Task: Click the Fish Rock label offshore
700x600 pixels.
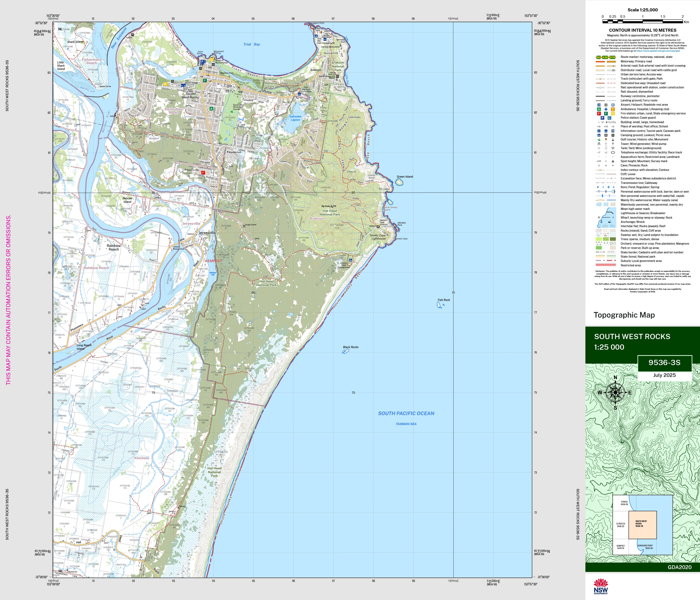Action: (444, 300)
